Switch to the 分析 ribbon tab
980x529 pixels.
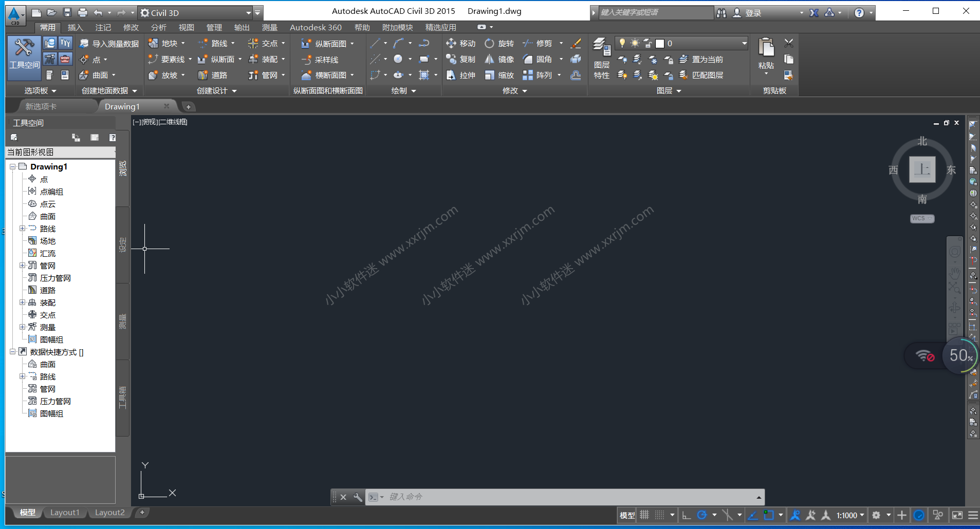tap(158, 27)
